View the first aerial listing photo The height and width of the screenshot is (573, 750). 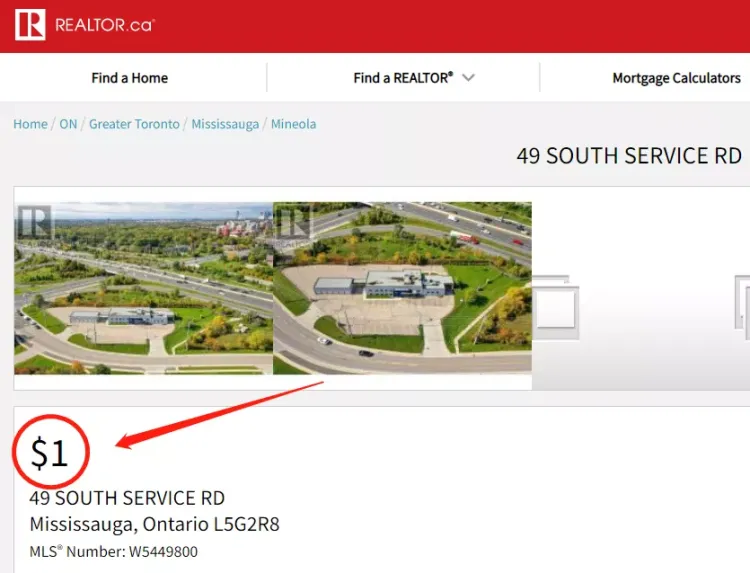[143, 288]
